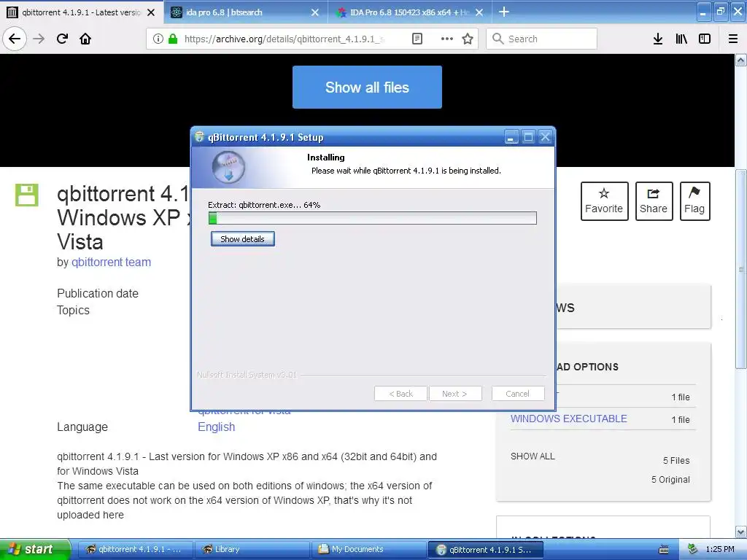
Task: Close the IDA Pro 6.8 150423 tab
Action: 479,12
